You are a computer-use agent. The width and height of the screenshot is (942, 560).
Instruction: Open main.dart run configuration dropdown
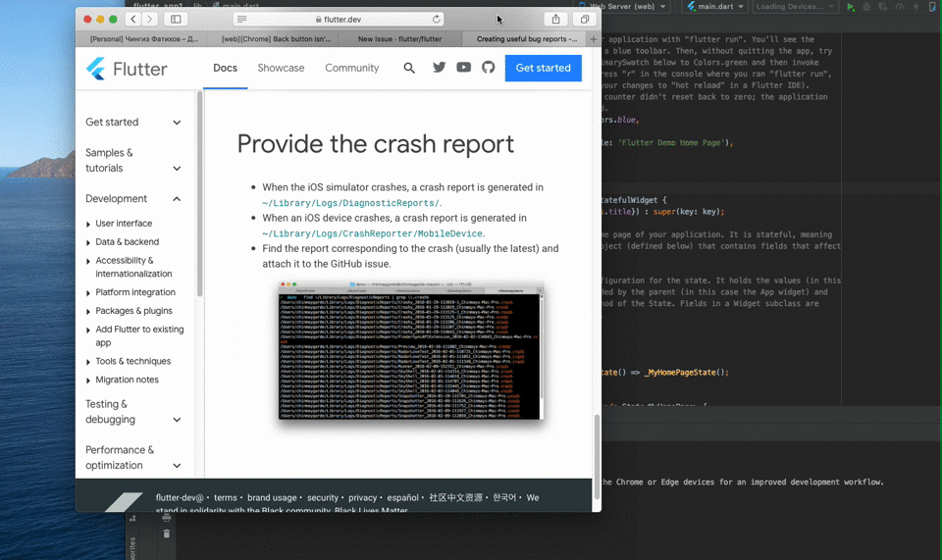coord(715,7)
